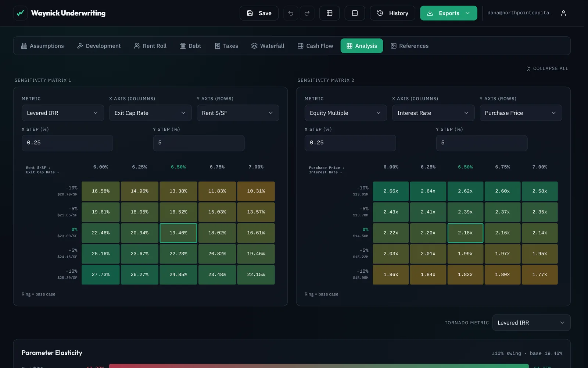Click Matrix 2 Y Step input field

tap(482, 143)
